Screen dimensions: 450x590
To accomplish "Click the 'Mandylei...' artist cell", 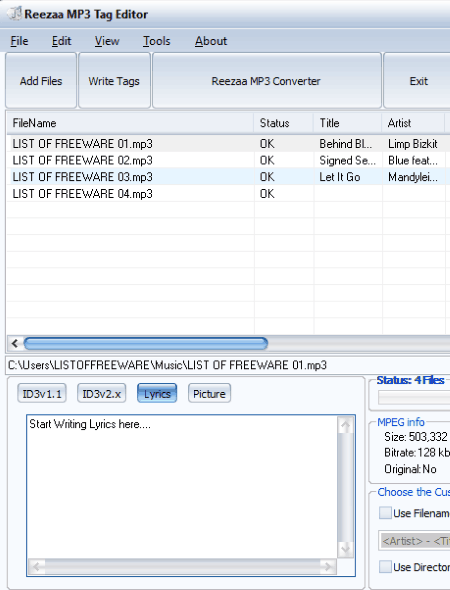I will pos(413,177).
